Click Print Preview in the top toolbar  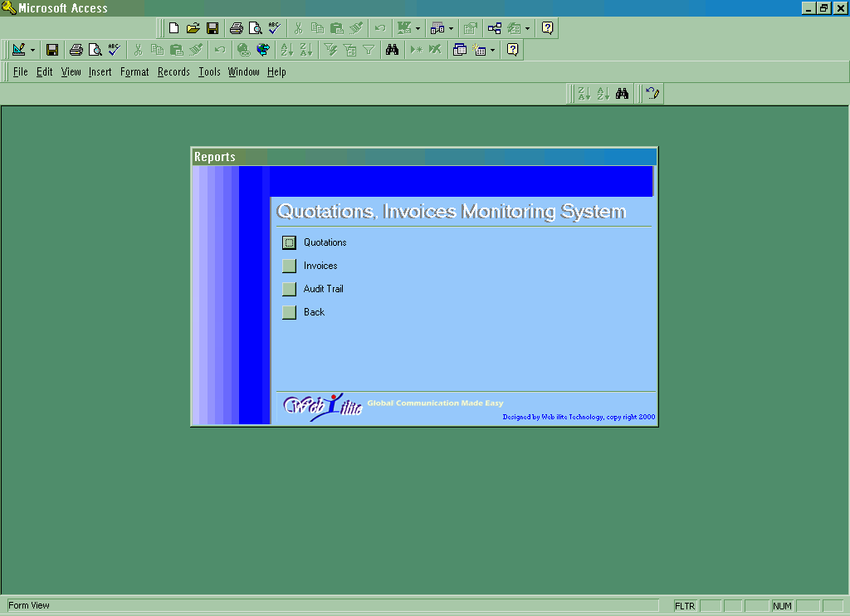click(x=256, y=28)
